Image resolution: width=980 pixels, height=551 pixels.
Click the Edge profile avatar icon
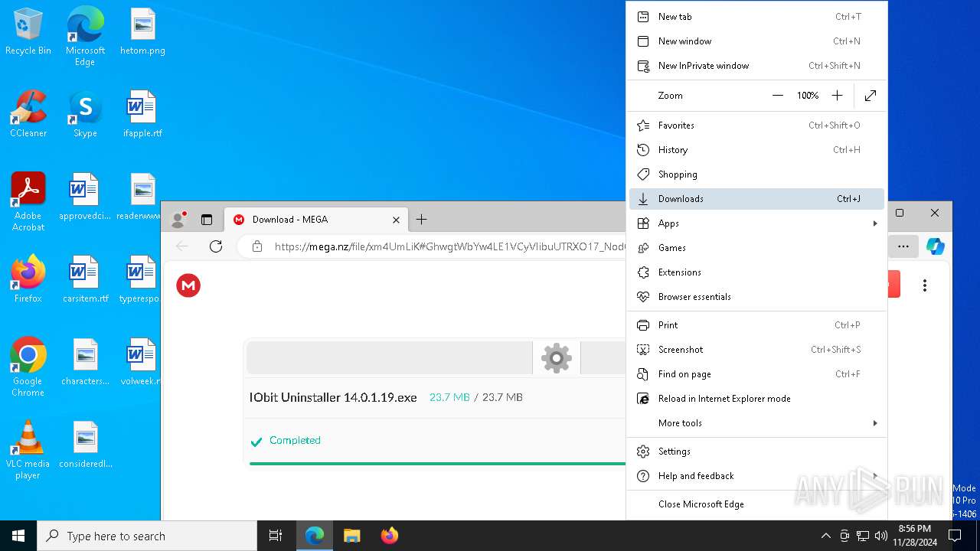(179, 220)
